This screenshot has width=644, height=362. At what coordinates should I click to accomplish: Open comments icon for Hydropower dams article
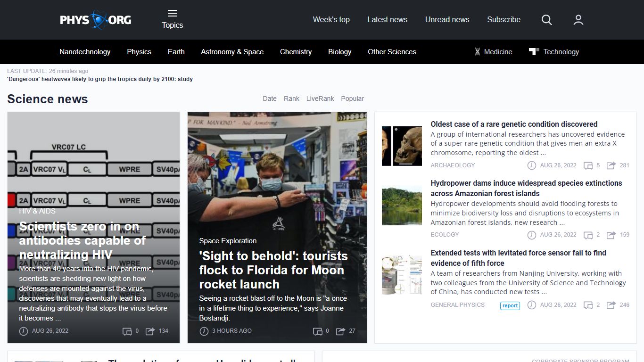[588, 235]
